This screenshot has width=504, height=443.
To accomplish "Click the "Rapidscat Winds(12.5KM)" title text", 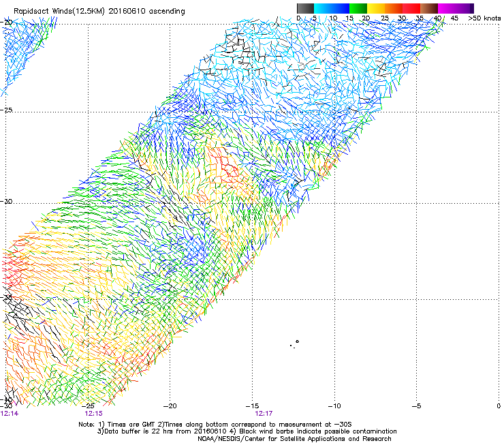I will (59, 12).
